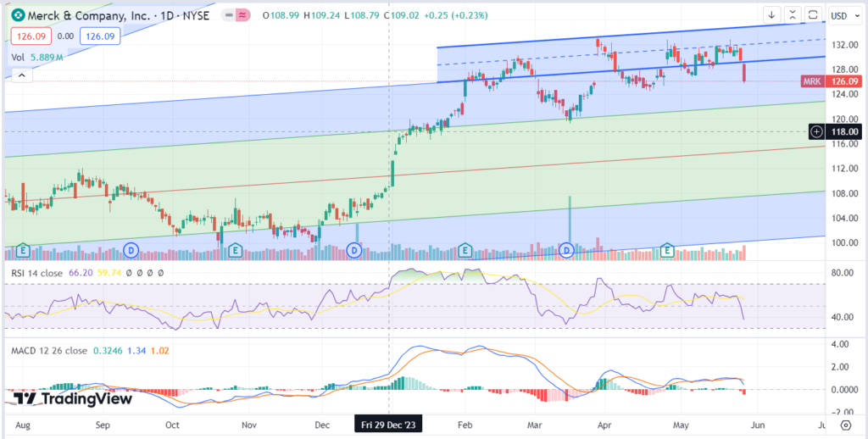Click the Oct label on time axis

point(173,425)
